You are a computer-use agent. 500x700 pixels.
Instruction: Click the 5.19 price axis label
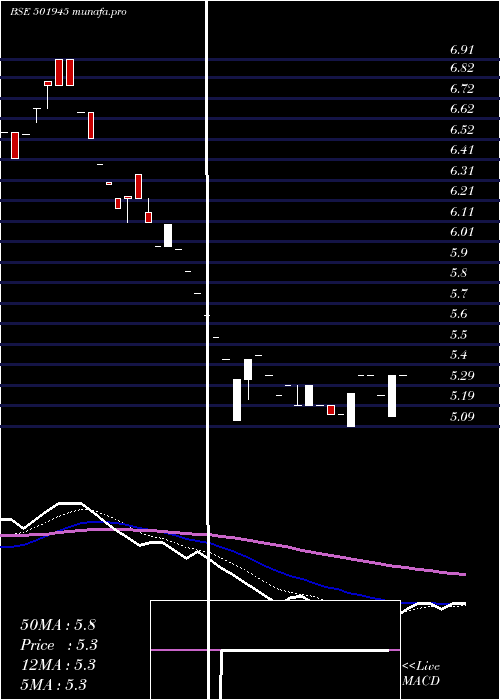point(462,396)
